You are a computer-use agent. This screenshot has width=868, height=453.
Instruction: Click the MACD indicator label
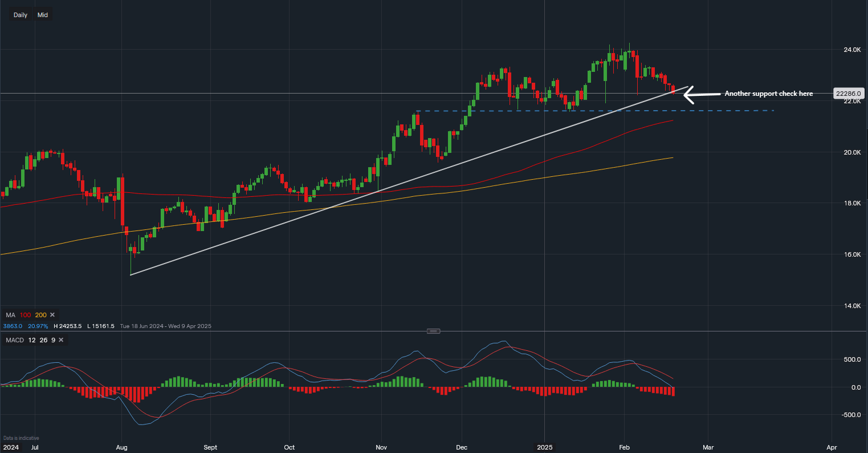[x=14, y=340]
